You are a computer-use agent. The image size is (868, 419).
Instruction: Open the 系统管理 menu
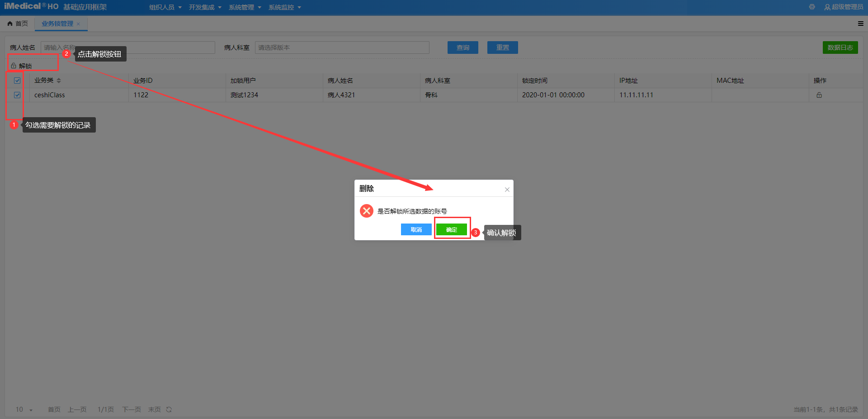[x=245, y=7]
